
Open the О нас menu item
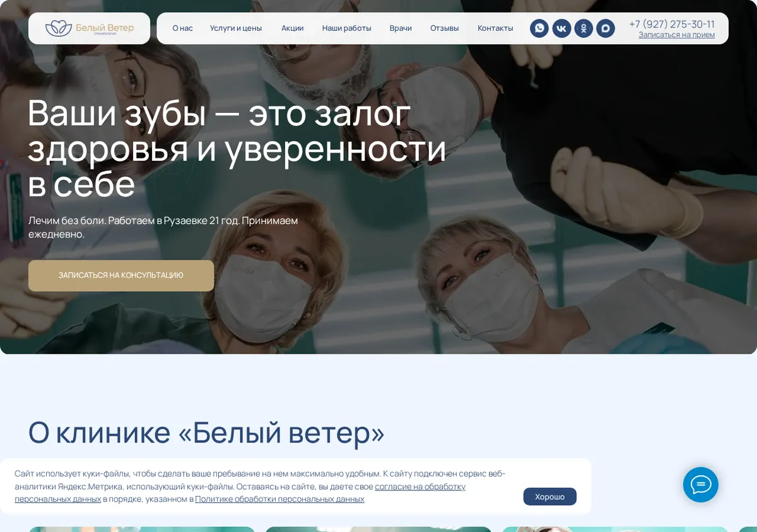click(x=183, y=28)
